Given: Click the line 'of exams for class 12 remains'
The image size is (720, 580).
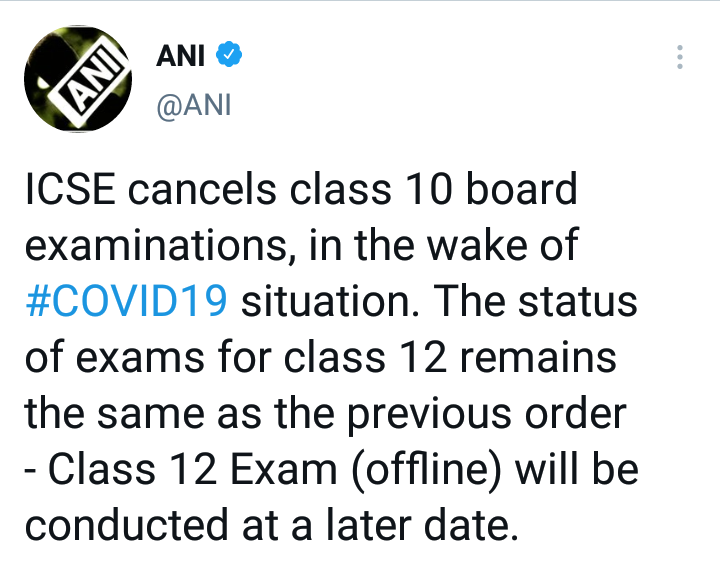Looking at the screenshot, I should (319, 357).
